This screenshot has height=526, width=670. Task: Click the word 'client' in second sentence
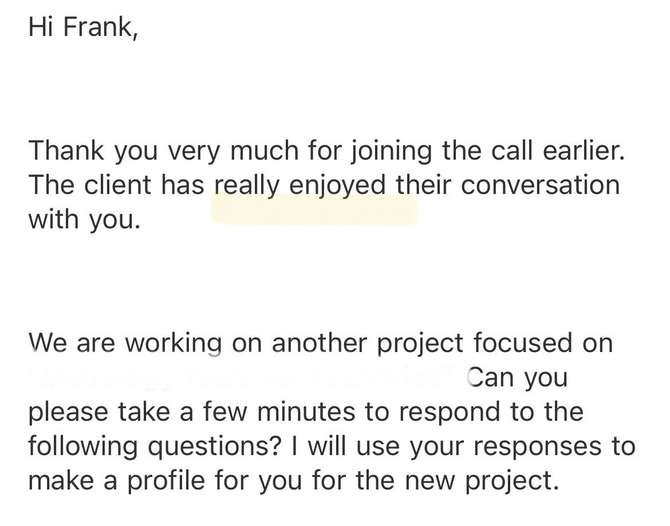point(117,185)
